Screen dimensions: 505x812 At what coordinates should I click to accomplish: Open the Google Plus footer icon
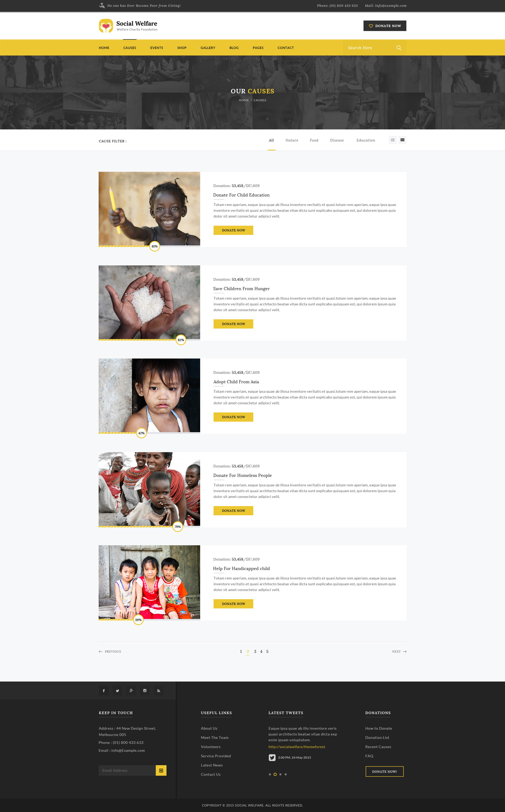(x=131, y=690)
